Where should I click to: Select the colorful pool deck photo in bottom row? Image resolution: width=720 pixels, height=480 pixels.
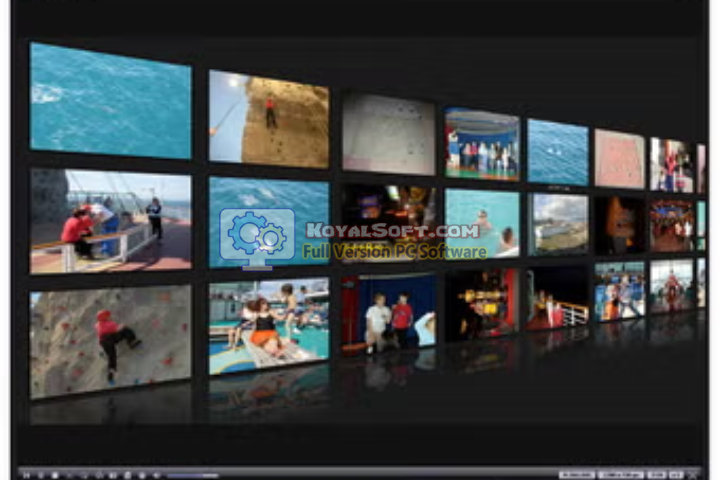click(620, 292)
